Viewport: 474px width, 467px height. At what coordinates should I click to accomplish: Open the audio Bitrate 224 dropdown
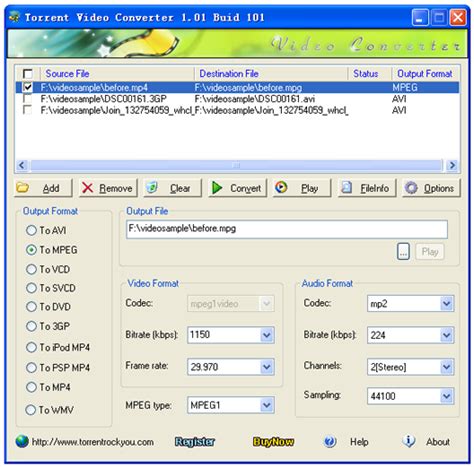[x=447, y=335]
